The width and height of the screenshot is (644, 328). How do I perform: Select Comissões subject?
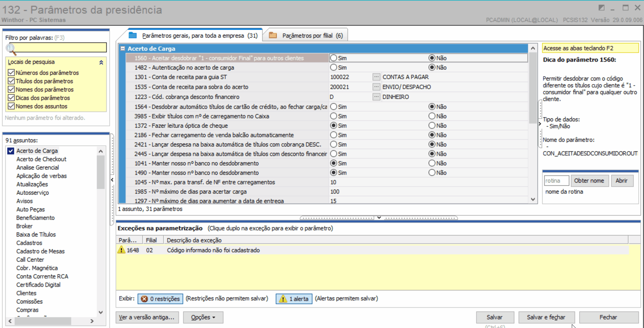(29, 301)
